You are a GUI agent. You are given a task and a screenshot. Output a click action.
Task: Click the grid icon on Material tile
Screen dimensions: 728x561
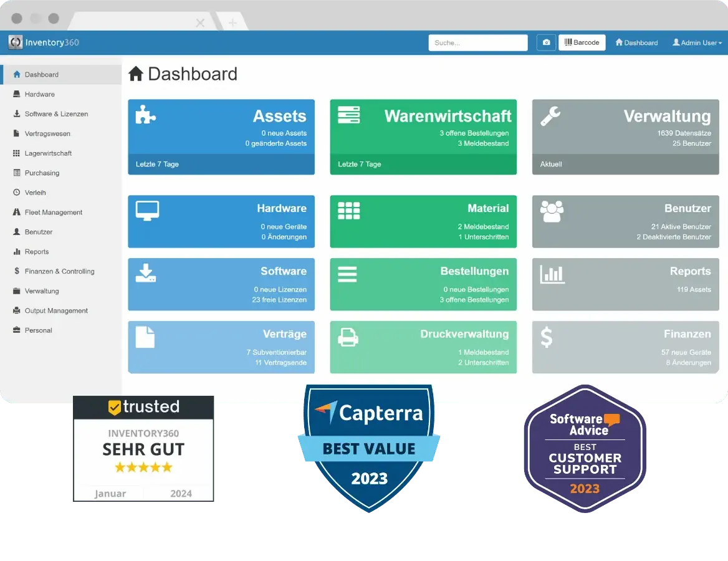(x=349, y=211)
